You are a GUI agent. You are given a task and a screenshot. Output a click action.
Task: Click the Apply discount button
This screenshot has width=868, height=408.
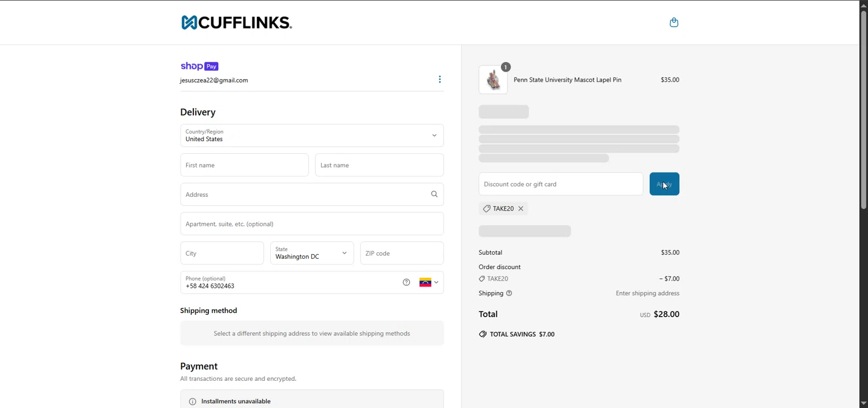pos(664,184)
